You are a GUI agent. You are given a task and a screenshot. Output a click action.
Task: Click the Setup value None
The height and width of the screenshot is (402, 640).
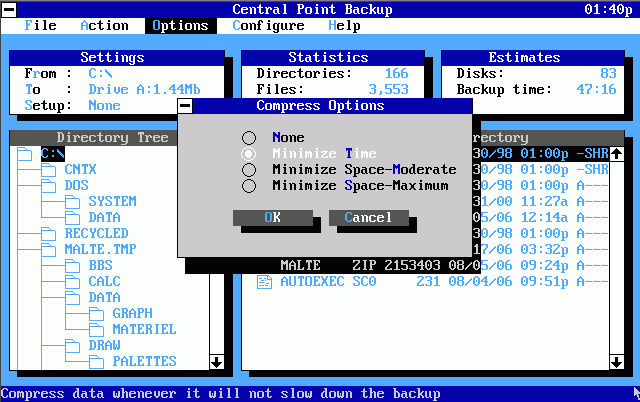104,106
